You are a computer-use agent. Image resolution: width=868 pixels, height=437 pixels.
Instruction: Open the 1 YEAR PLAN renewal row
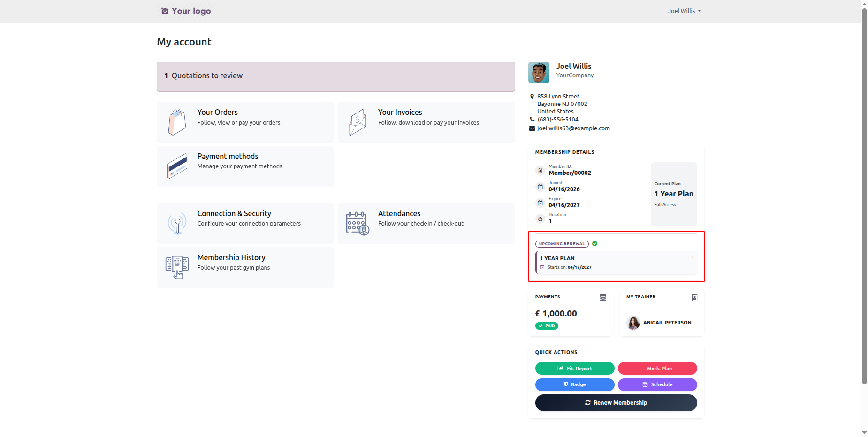click(x=616, y=263)
